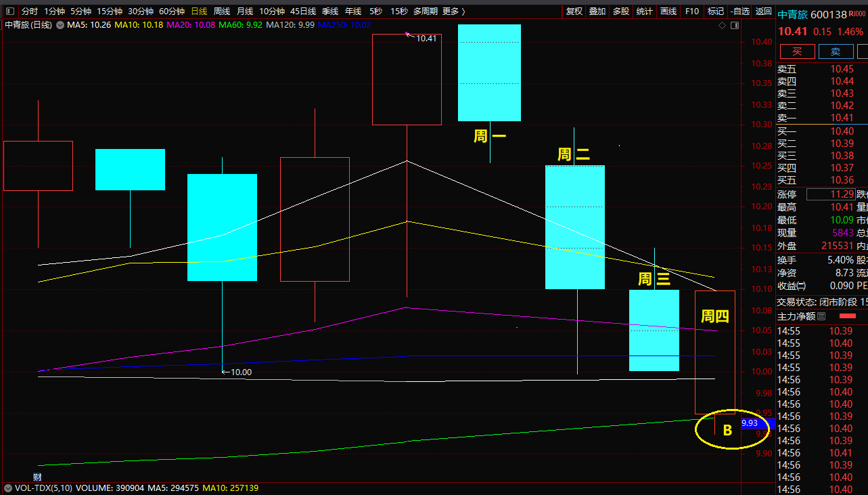Image resolution: width=868 pixels, height=495 pixels.
Task: Switch to 分时 chart period
Action: point(30,12)
